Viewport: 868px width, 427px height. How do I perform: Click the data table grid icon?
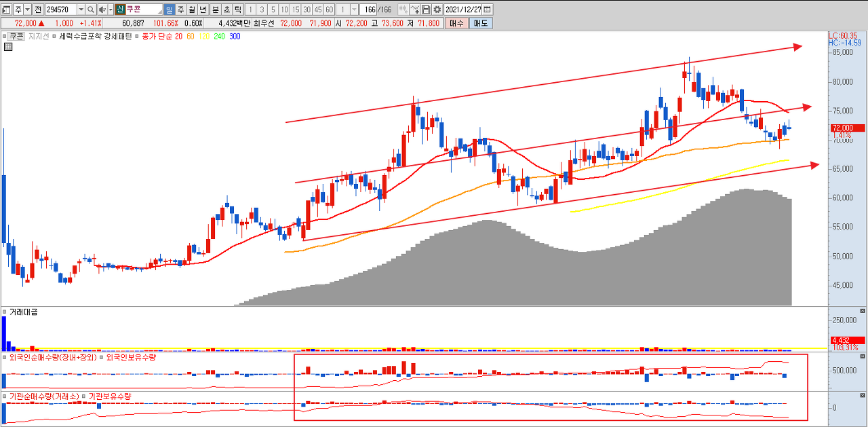pyautogui.click(x=7, y=47)
